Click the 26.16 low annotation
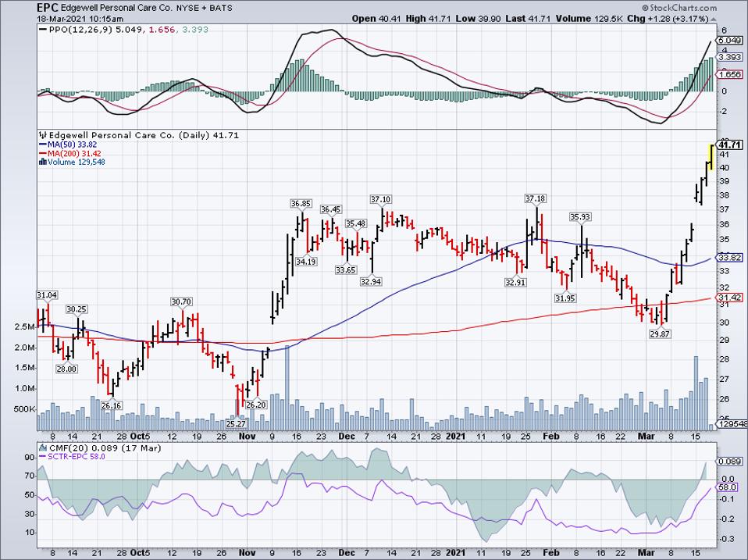Image resolution: width=748 pixels, height=560 pixels. (x=111, y=405)
